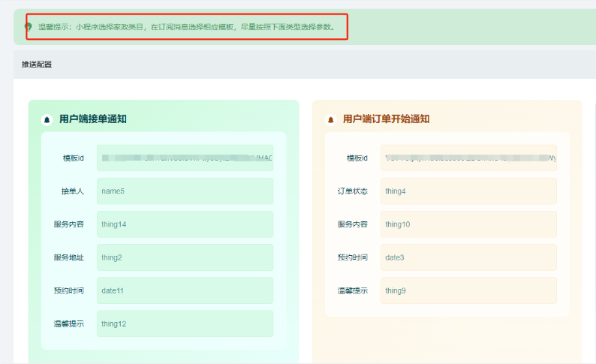Focus the 模板id field in 用户端接单通知 card
This screenshot has height=364, width=596.
[185, 158]
